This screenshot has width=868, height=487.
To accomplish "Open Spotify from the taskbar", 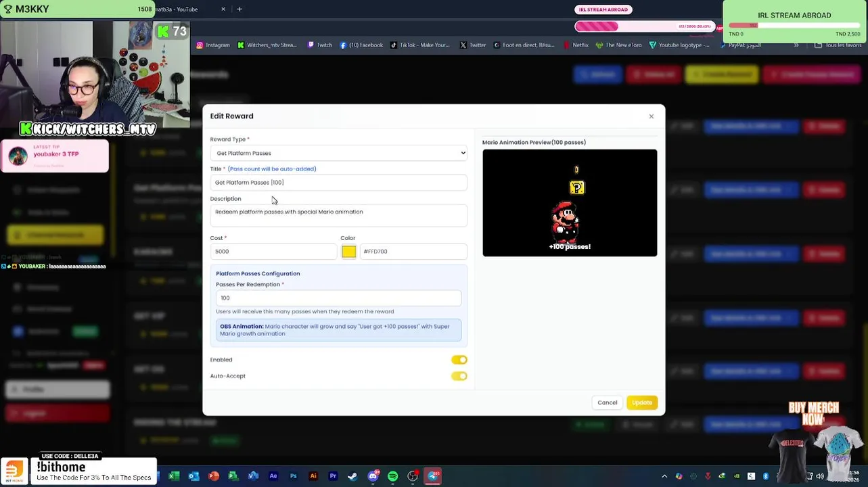I will pyautogui.click(x=392, y=476).
